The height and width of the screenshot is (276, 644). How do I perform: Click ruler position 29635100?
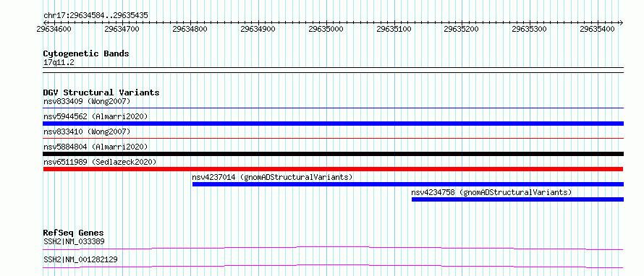[394, 29]
